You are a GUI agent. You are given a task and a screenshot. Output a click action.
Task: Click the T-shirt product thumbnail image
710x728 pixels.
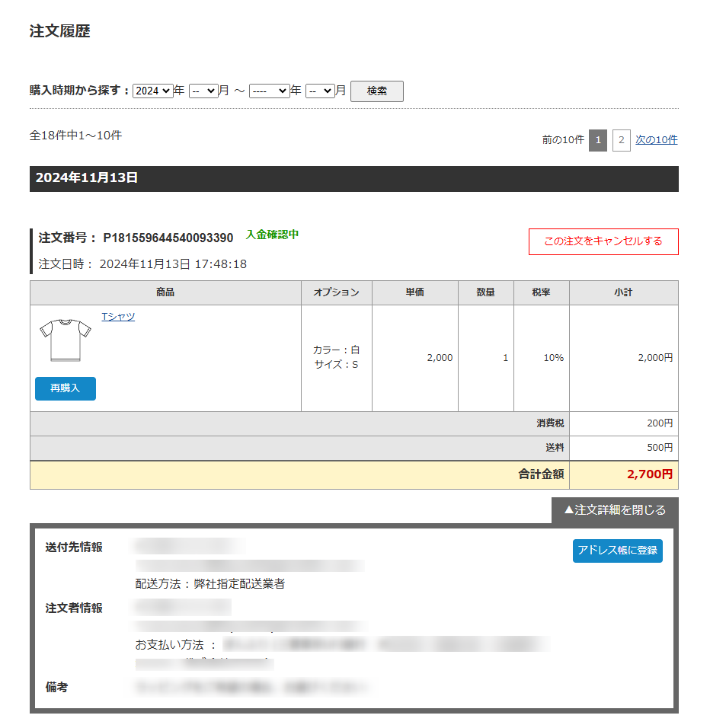pos(66,340)
